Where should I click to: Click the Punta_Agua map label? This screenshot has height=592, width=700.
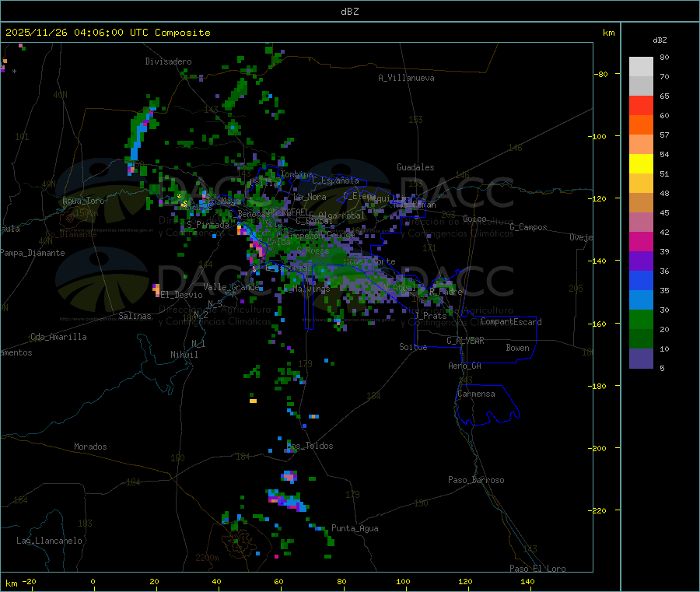coord(355,528)
